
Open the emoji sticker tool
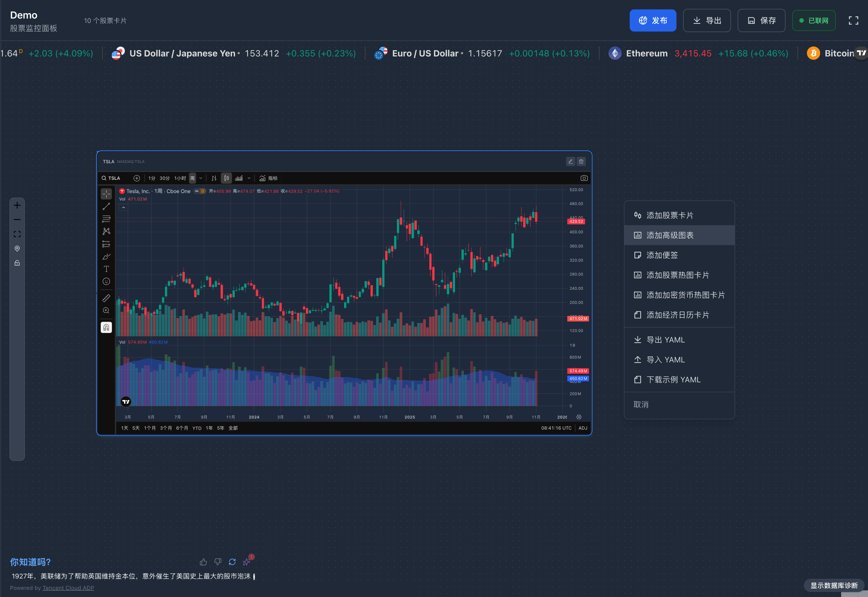[x=106, y=282]
